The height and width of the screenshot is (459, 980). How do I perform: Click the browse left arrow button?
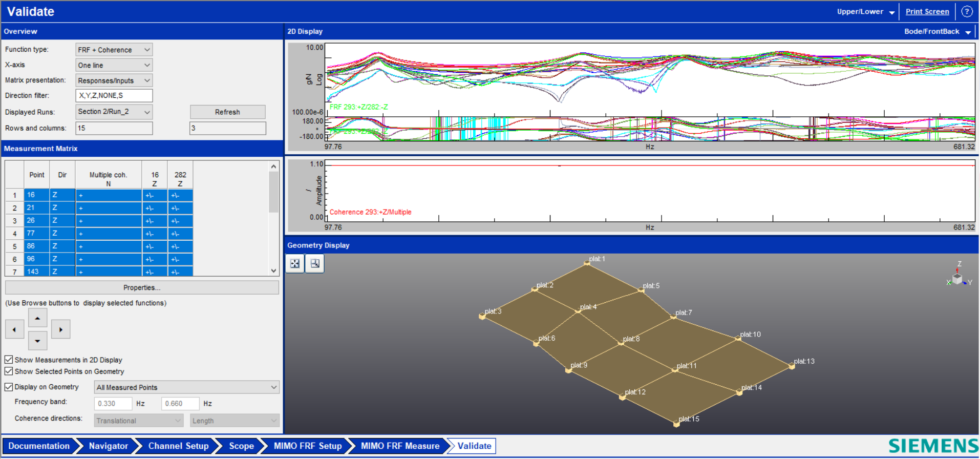(14, 329)
